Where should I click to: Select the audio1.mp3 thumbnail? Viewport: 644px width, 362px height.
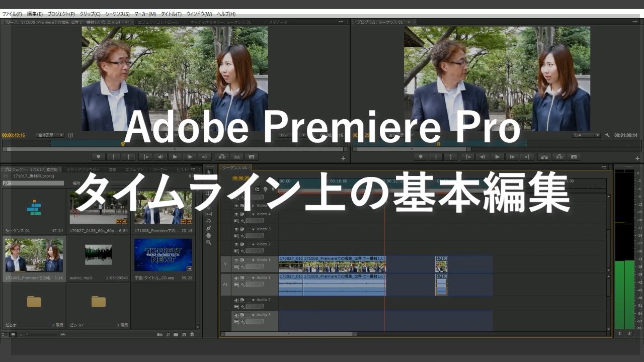[x=98, y=254]
